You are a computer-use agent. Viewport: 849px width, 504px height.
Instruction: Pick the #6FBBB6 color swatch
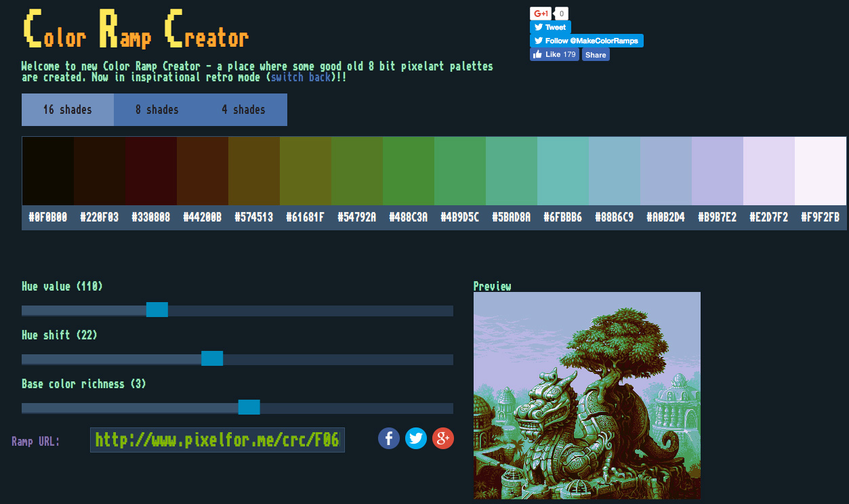click(563, 171)
